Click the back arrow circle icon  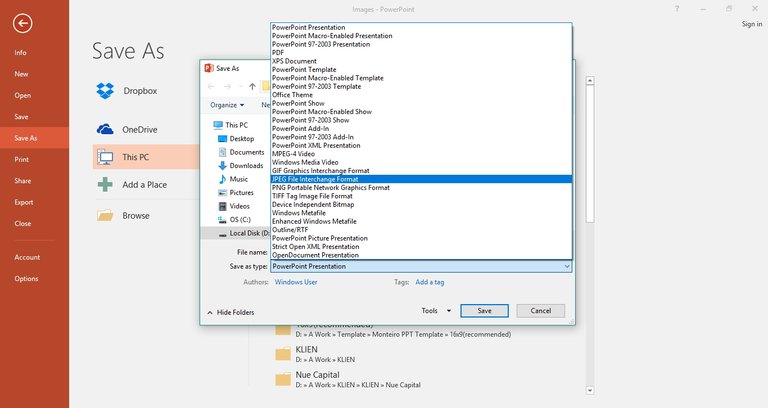23,24
